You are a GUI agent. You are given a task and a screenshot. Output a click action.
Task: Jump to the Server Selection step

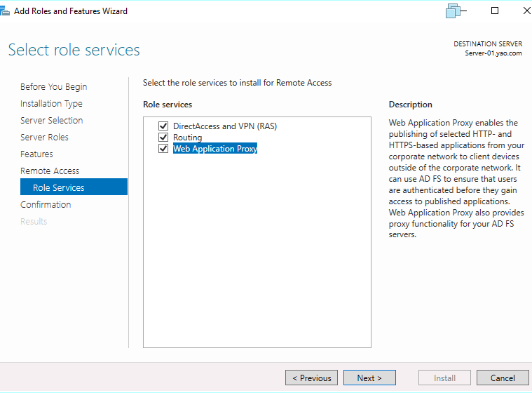click(52, 121)
